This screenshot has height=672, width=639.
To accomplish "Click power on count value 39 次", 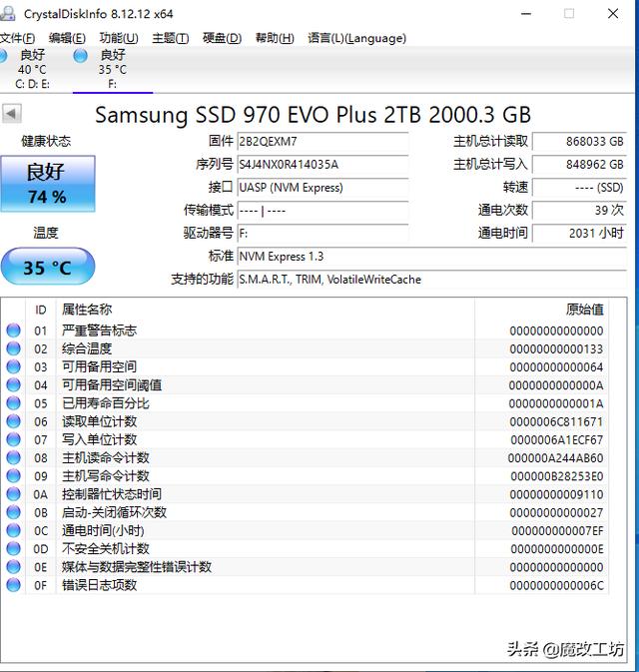I will 579,211.
